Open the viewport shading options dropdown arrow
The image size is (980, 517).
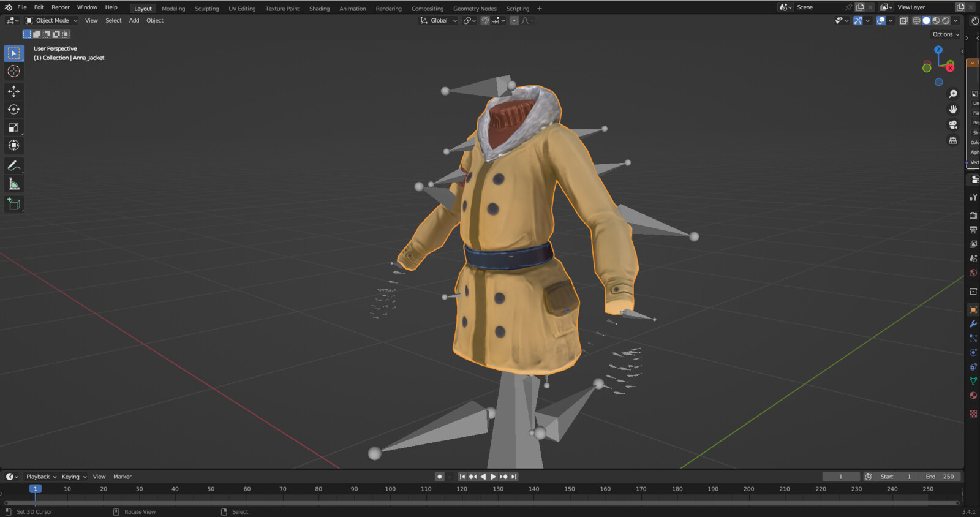click(954, 21)
